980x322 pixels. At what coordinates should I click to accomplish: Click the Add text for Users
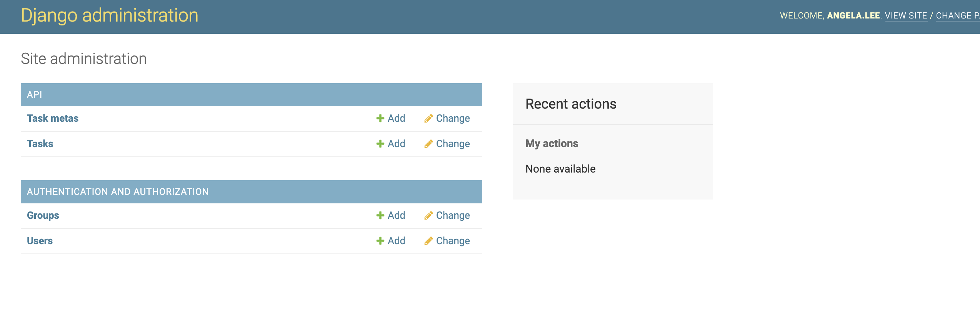[397, 241]
